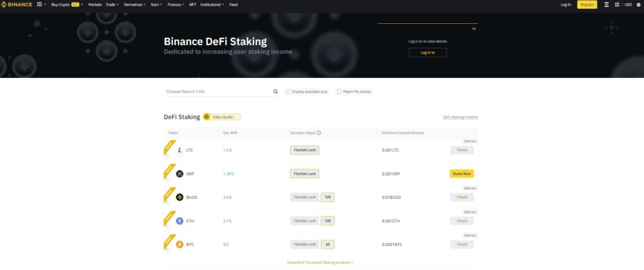
Task: Check the Match My Assets box
Action: [339, 91]
